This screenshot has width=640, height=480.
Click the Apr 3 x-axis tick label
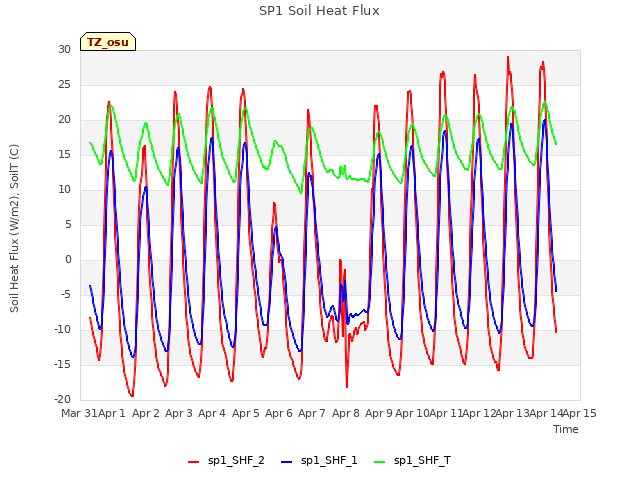pos(179,413)
